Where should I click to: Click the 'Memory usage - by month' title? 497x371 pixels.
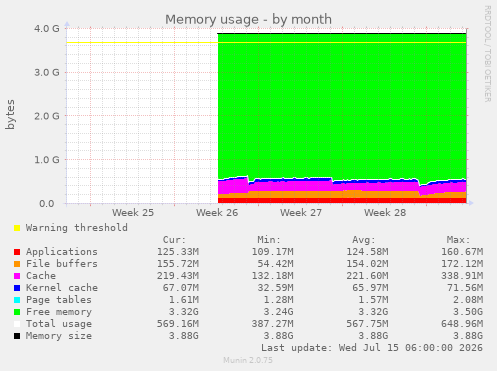pyautogui.click(x=248, y=19)
